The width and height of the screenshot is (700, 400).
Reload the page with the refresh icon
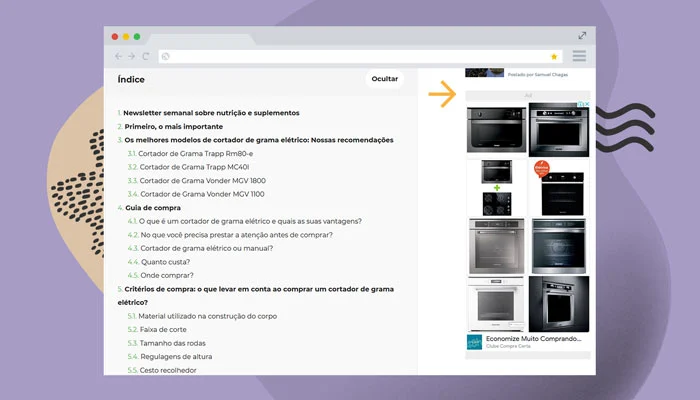click(x=146, y=56)
